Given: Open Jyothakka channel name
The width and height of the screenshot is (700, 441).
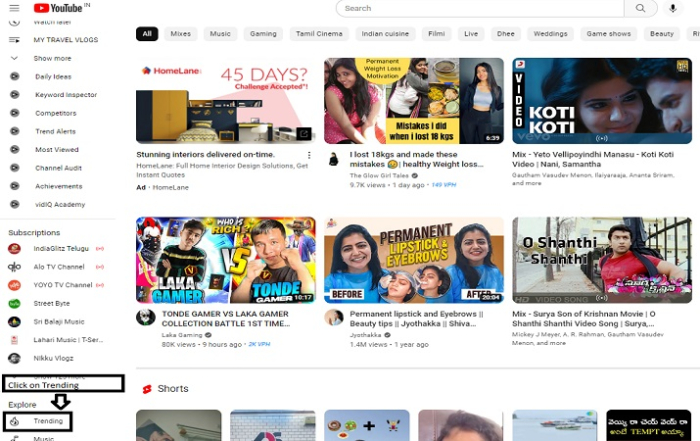Looking at the screenshot, I should (365, 335).
